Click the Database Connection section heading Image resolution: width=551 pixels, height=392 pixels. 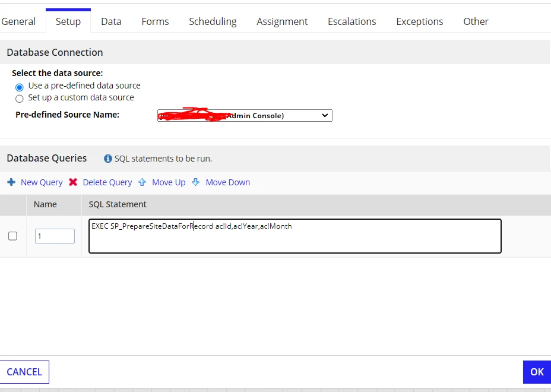(x=55, y=52)
